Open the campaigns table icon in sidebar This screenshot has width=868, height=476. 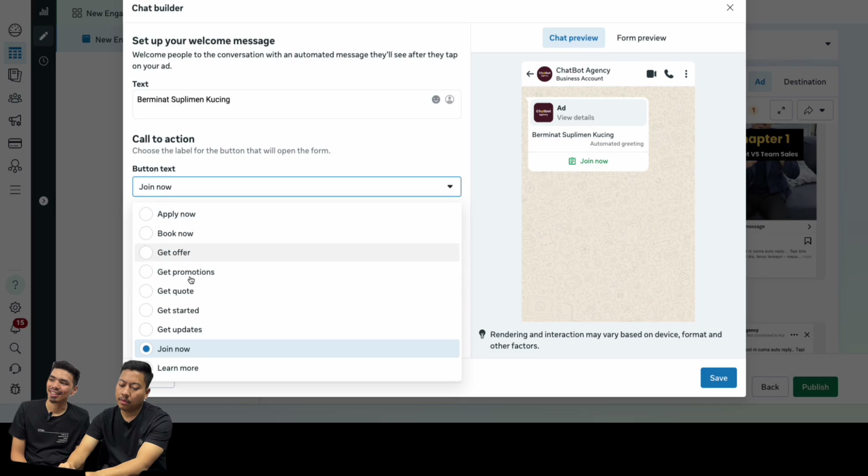pyautogui.click(x=15, y=53)
